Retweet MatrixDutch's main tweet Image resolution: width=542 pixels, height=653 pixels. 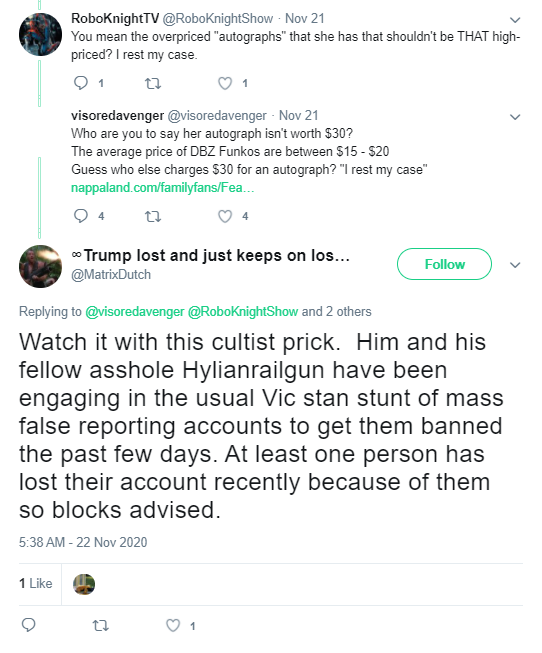tap(100, 626)
